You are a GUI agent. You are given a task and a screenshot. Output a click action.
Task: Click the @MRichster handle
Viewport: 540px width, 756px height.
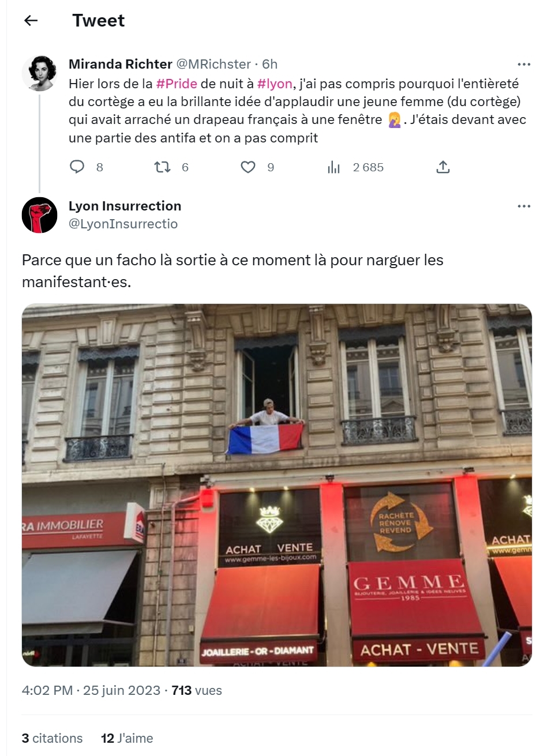(x=213, y=64)
